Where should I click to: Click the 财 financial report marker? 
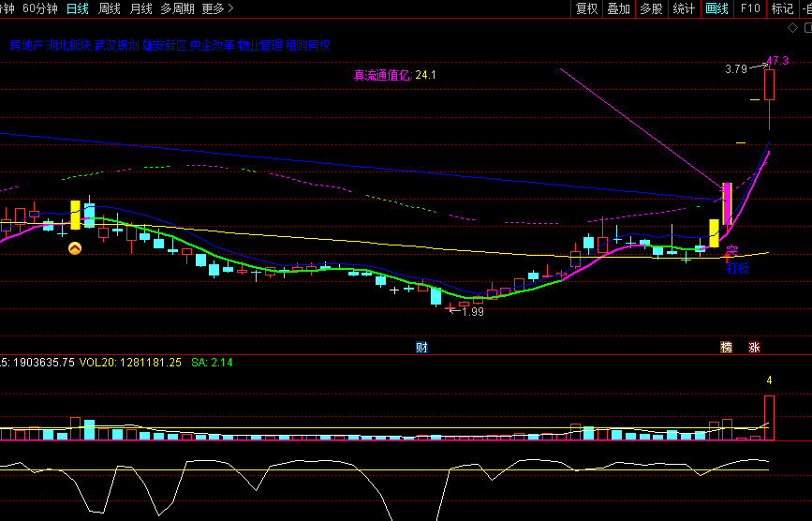[421, 348]
